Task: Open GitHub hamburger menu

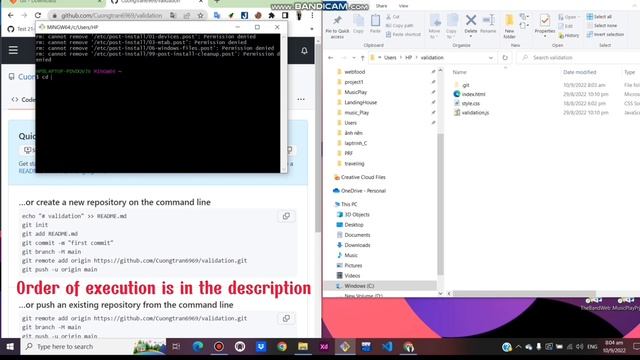Action: pos(13,50)
